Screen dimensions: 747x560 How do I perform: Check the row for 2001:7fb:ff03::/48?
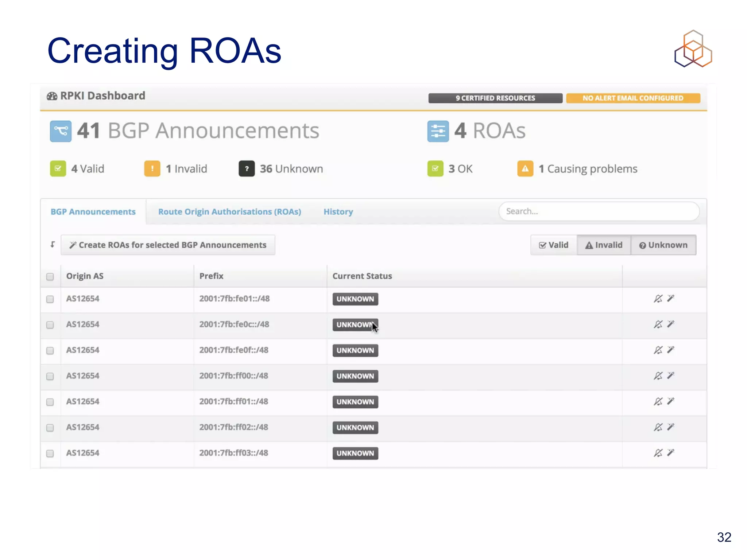click(50, 454)
